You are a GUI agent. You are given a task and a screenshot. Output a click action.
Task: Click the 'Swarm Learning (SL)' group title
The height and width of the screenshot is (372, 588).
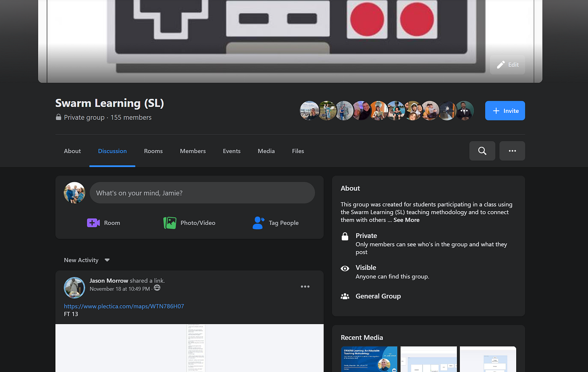[110, 103]
